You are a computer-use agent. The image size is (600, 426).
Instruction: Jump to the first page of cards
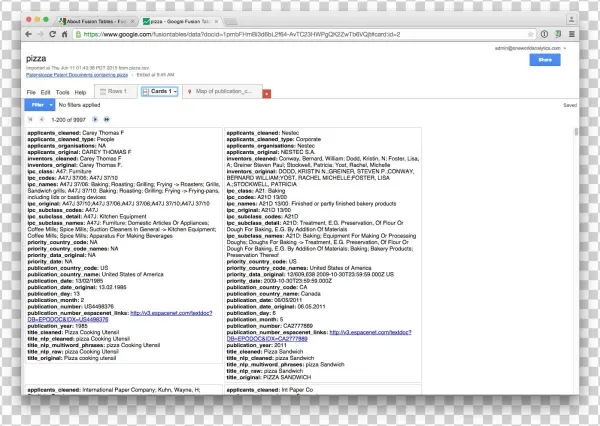tap(30, 119)
